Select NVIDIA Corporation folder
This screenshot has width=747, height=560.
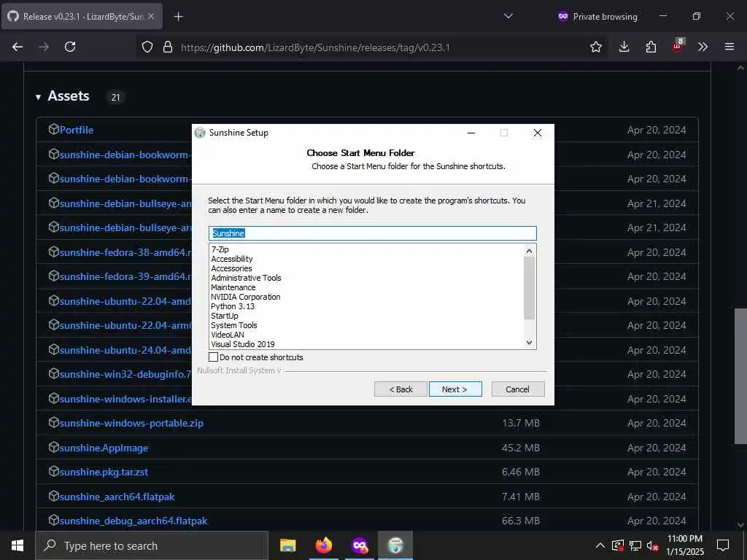(x=246, y=297)
